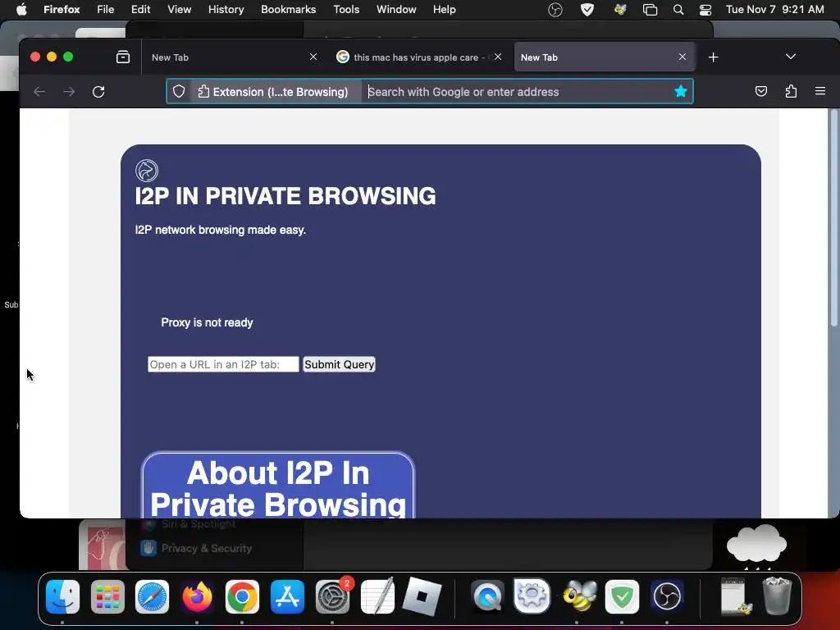Screen dimensions: 840x630
Task: Open the Help menu
Action: 444,10
